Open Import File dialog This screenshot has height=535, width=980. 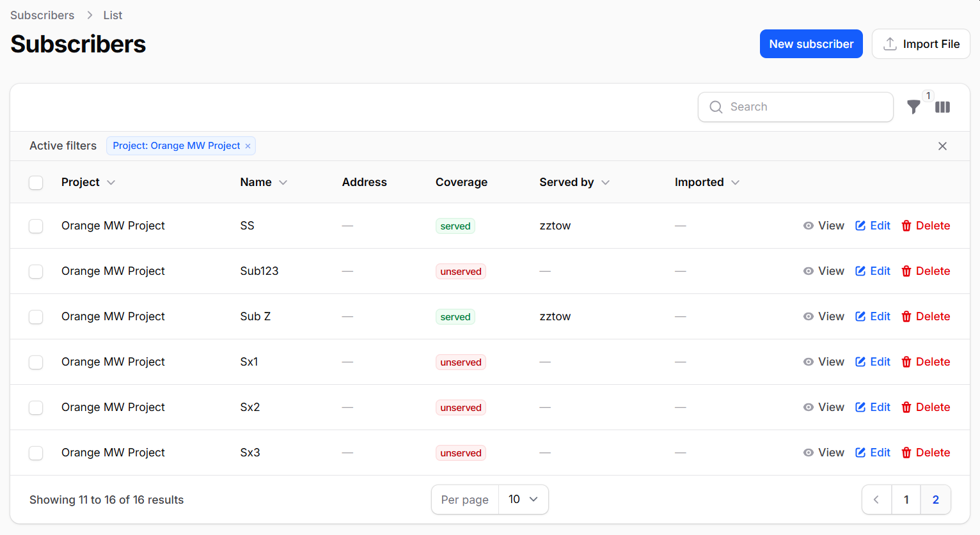coord(921,44)
